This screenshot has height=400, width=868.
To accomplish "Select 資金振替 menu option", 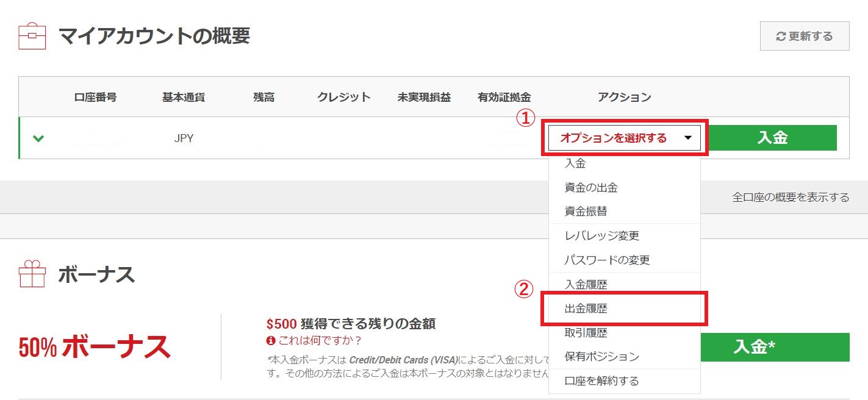I will [586, 212].
